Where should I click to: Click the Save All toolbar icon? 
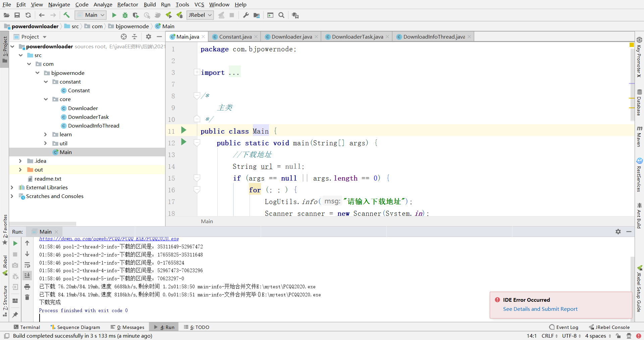coord(17,15)
